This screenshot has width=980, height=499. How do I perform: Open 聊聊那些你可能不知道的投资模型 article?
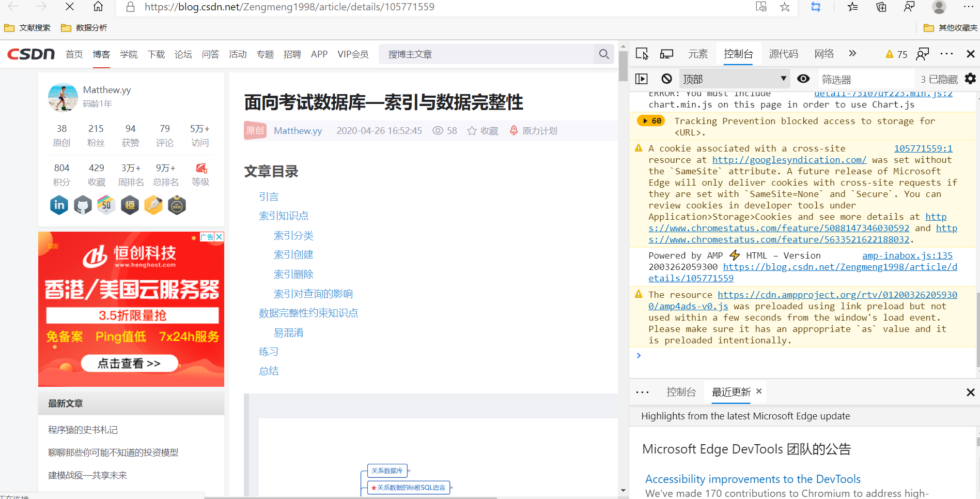click(x=113, y=452)
